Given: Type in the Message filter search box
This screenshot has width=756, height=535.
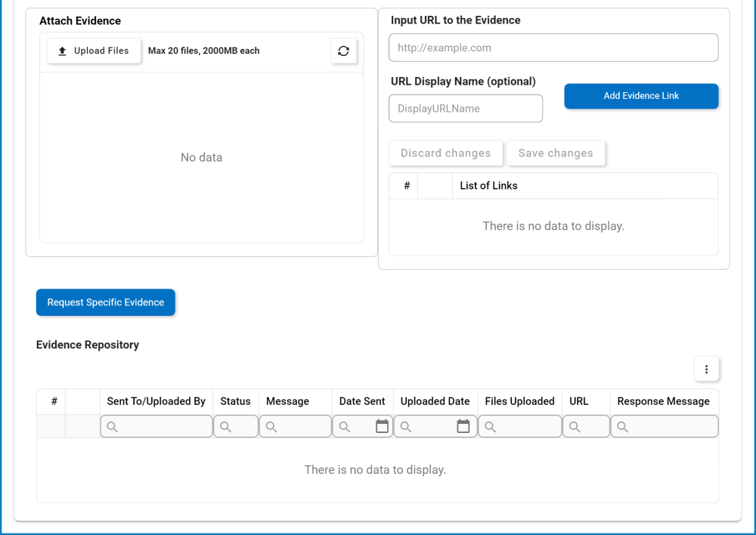Looking at the screenshot, I should pos(299,426).
